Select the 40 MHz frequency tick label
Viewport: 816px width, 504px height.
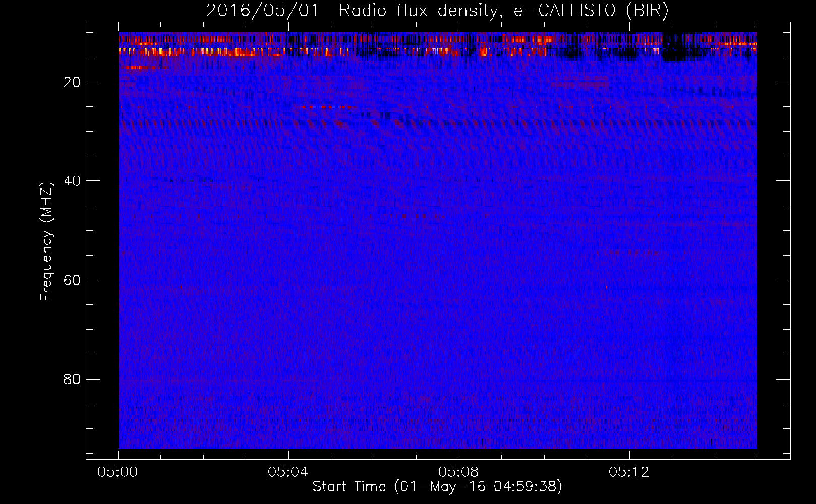(73, 181)
